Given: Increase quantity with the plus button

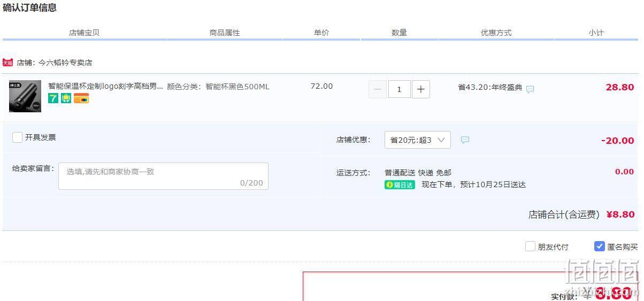Looking at the screenshot, I should 420,89.
